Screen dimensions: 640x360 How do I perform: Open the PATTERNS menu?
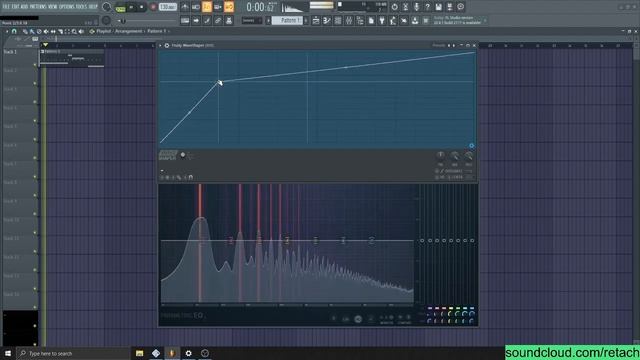click(x=38, y=7)
